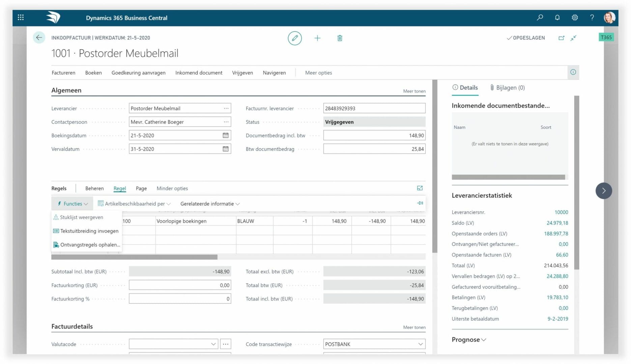Click the Factuurkorting % field

180,299
